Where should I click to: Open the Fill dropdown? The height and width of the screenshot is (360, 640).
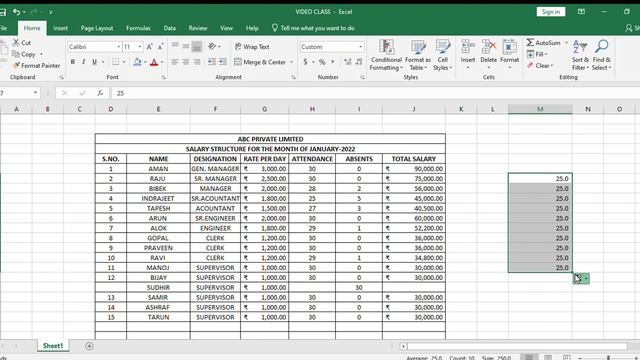coord(538,54)
